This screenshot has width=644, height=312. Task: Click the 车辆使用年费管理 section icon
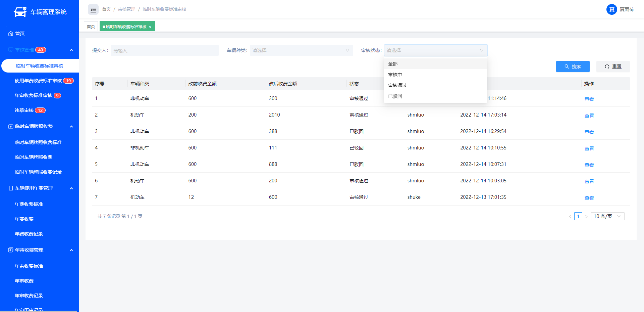(x=11, y=188)
